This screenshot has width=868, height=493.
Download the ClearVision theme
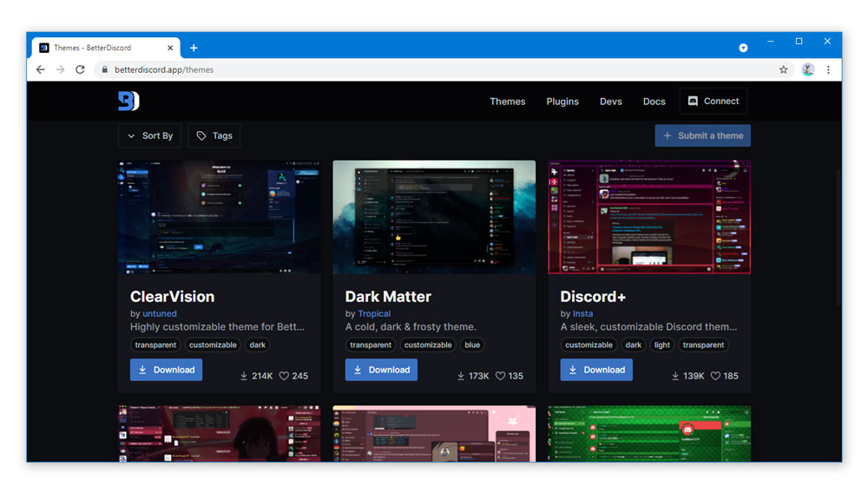(x=166, y=370)
